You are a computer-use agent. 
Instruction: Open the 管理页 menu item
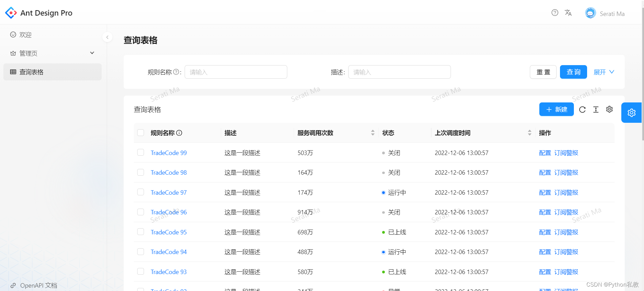[53, 53]
